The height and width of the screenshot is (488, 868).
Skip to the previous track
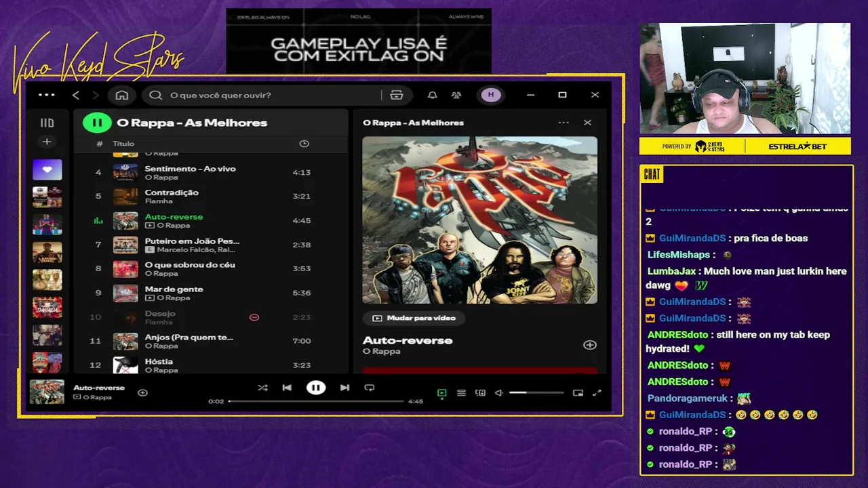287,388
